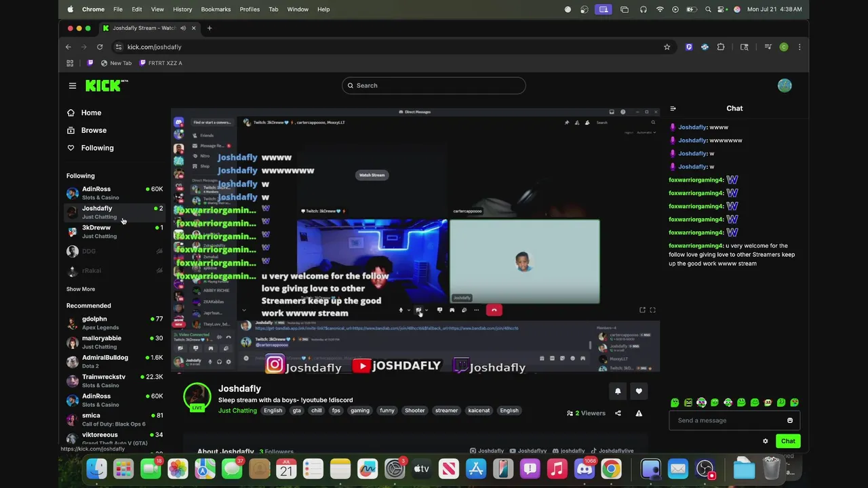The width and height of the screenshot is (868, 488).
Task: Mute the tab via speaker icon
Action: 183,28
